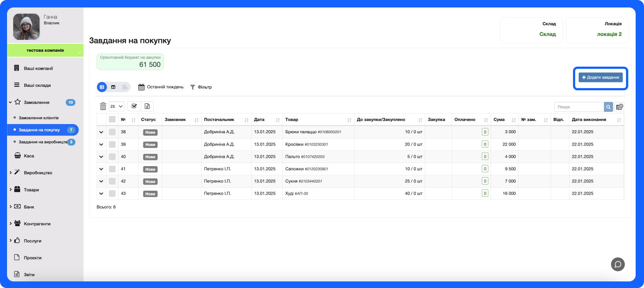Click the select-all checkmark toolbar icon

pos(134,106)
